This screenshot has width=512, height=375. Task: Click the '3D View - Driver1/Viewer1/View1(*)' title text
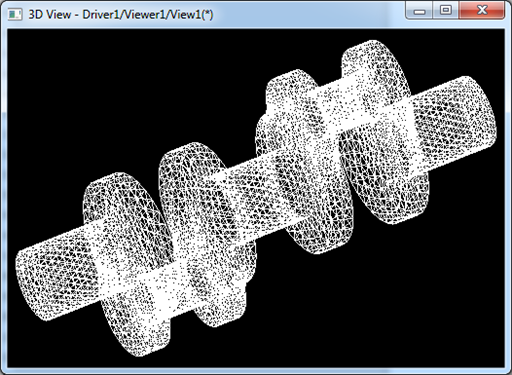click(121, 15)
